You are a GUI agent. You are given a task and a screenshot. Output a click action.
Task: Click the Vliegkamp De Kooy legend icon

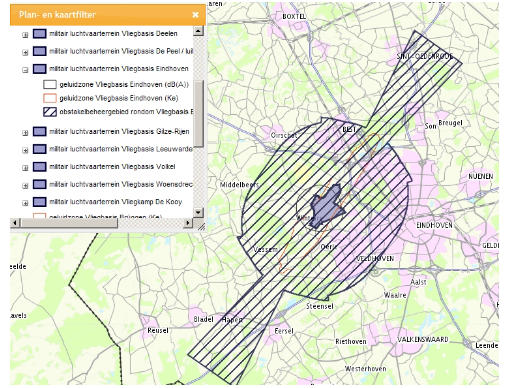pyautogui.click(x=40, y=202)
